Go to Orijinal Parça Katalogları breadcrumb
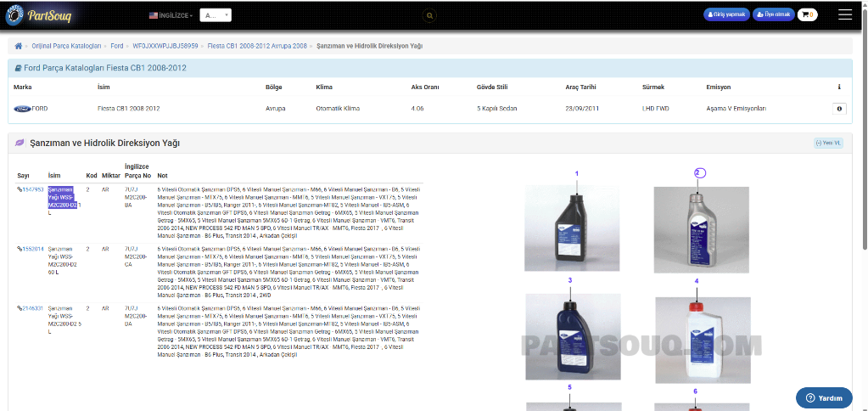The image size is (868, 411). pyautogui.click(x=66, y=45)
